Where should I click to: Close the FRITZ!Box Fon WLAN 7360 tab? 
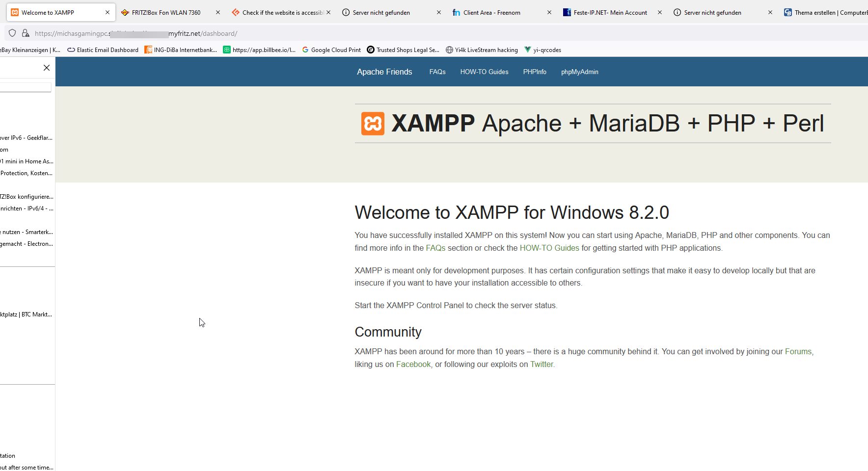218,12
